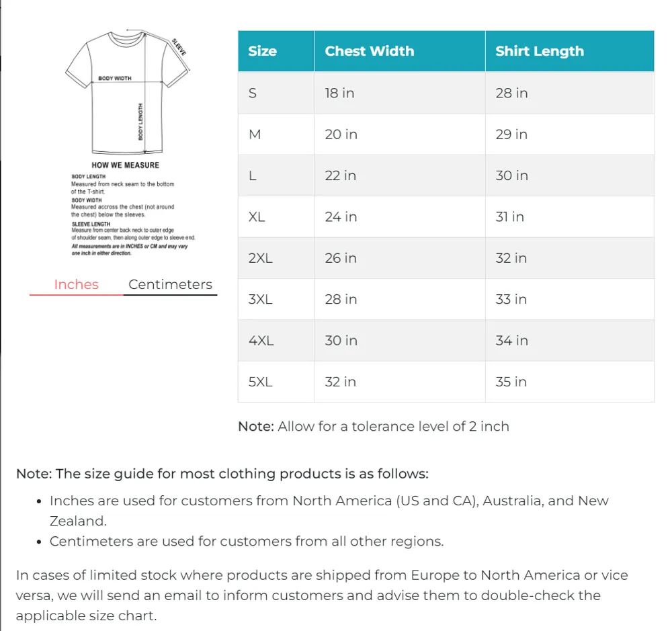Click the HOW WE MEASURE heading

tap(125, 165)
